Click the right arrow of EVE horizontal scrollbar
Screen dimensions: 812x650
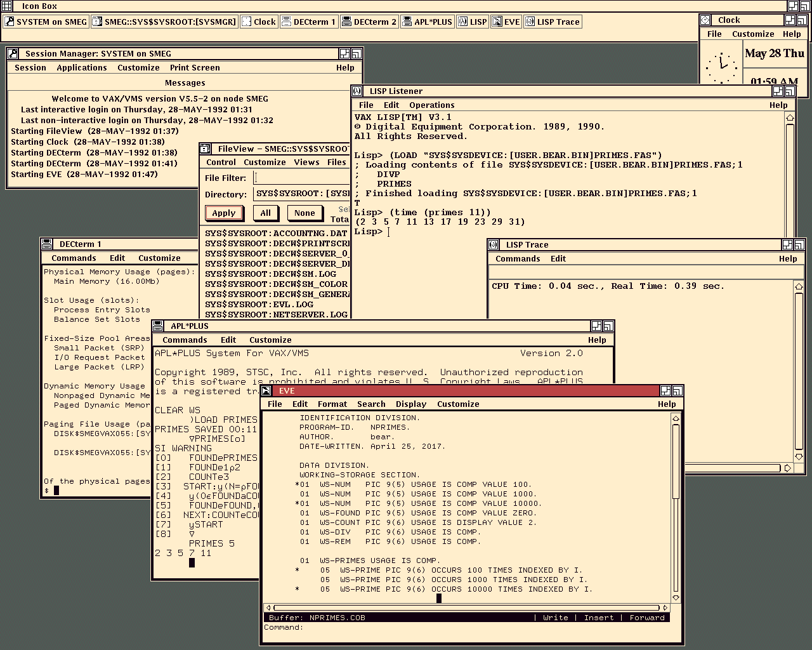665,608
